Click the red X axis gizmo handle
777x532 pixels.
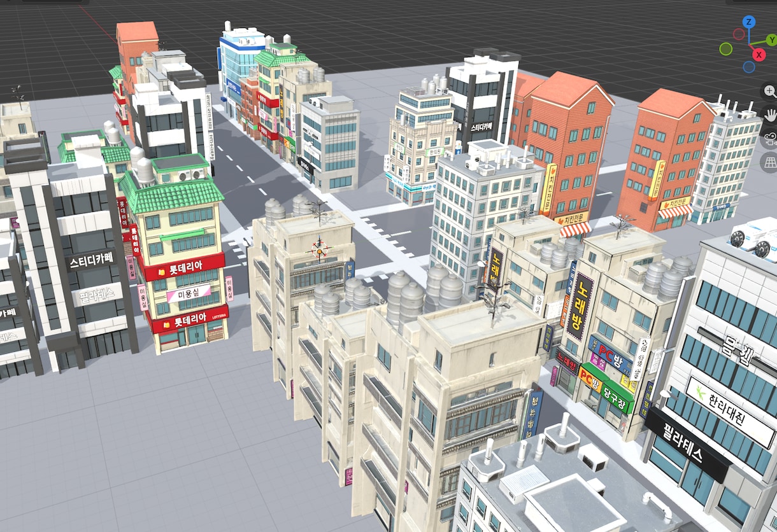[759, 55]
